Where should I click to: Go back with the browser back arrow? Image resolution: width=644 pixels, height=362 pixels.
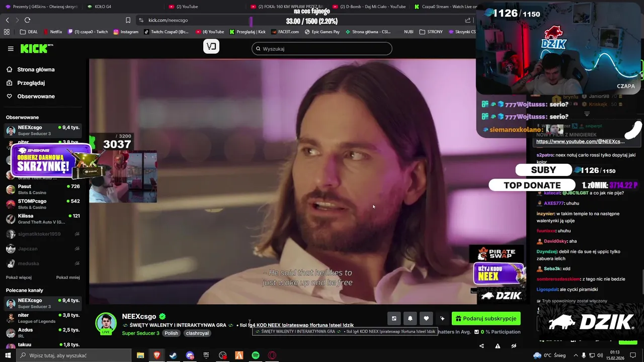pyautogui.click(x=7, y=20)
